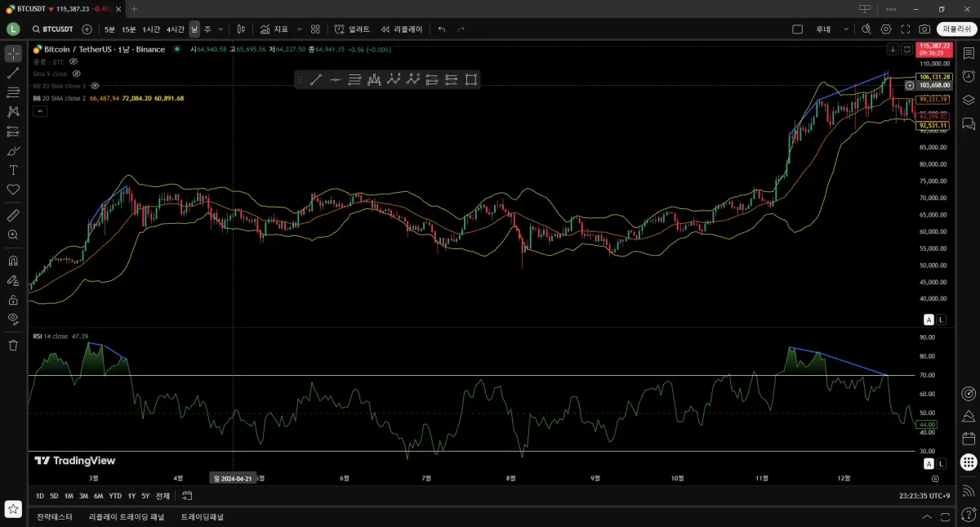Open the 트레이딩패널 tab
Image resolution: width=980 pixels, height=527 pixels.
pyautogui.click(x=203, y=516)
